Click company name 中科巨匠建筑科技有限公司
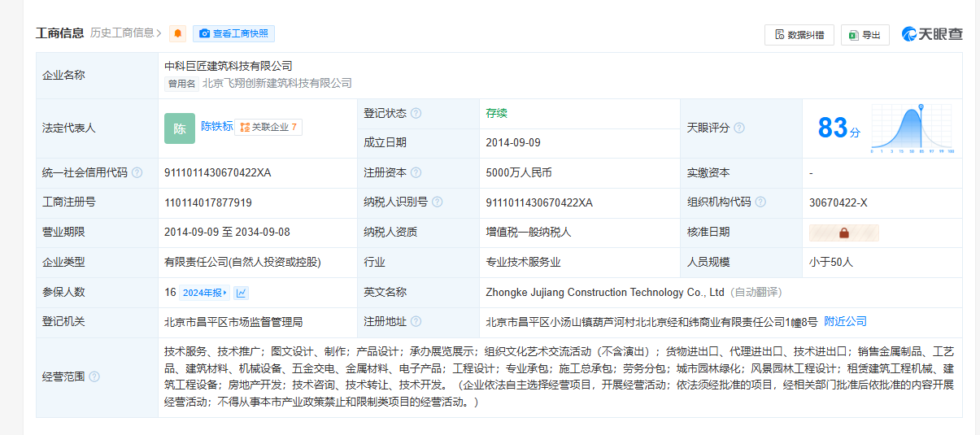This screenshot has width=980, height=435. [229, 66]
